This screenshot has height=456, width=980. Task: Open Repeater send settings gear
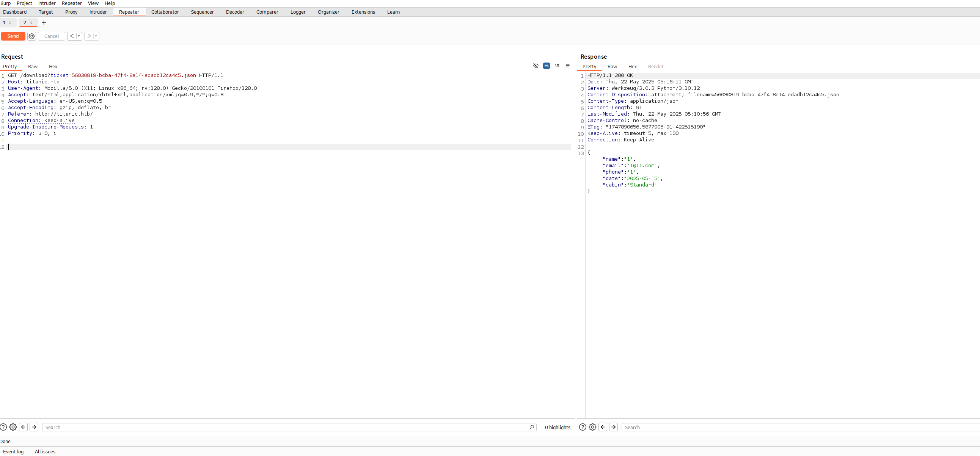point(31,36)
